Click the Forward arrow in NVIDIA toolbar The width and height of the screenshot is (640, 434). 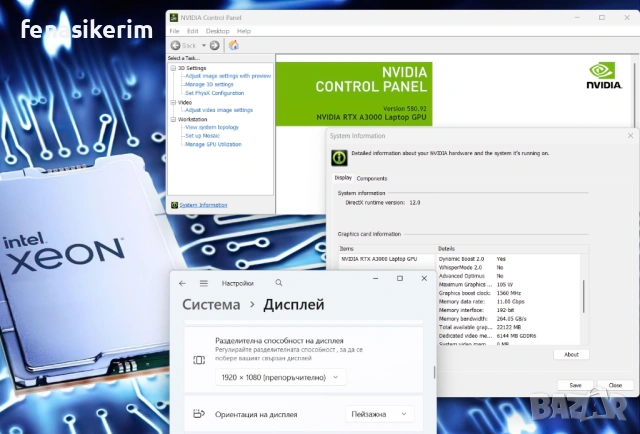tap(214, 45)
